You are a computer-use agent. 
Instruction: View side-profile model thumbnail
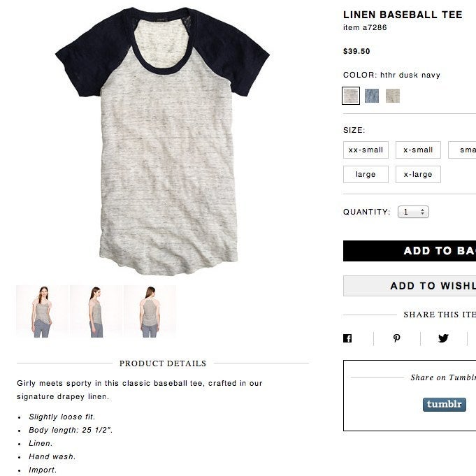point(96,312)
